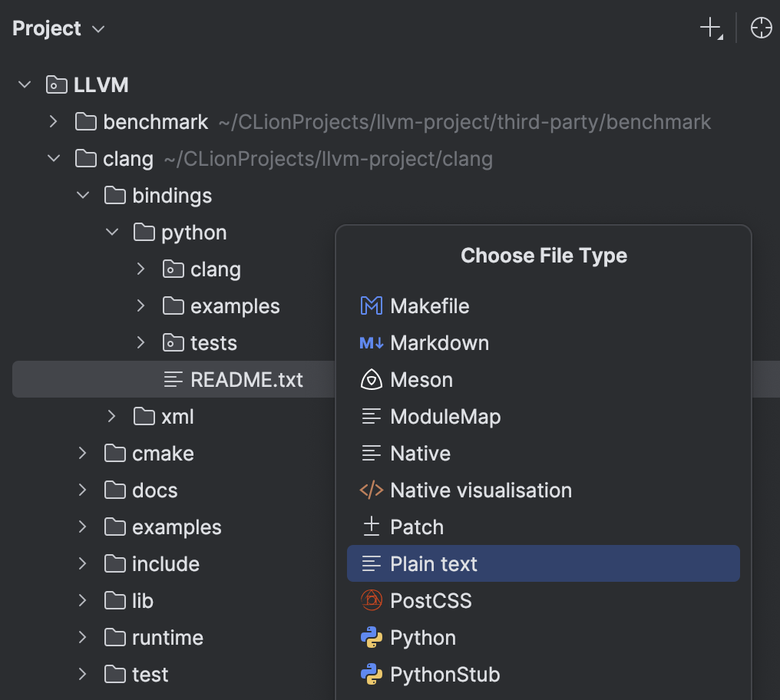Collapse the bindings folder

82,195
